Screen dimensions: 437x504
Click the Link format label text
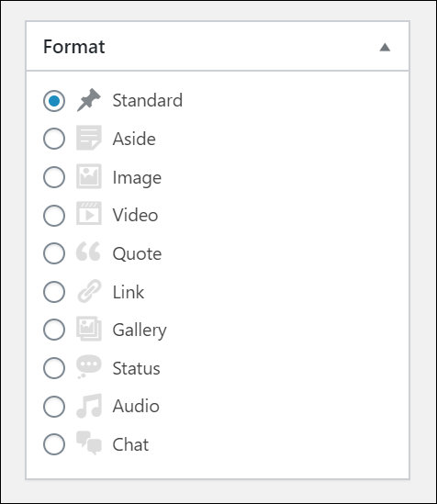[x=129, y=292]
